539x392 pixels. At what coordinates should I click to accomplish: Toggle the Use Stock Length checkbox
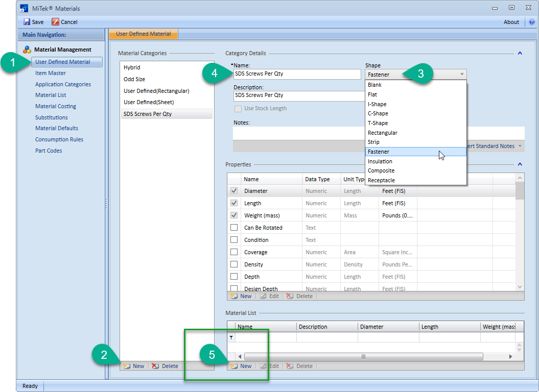point(238,109)
